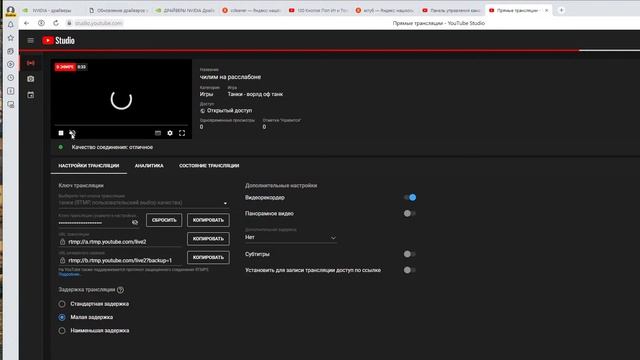Click the backup URL rtmp://b.rtmp field
The image size is (640, 360).
pyautogui.click(x=120, y=260)
